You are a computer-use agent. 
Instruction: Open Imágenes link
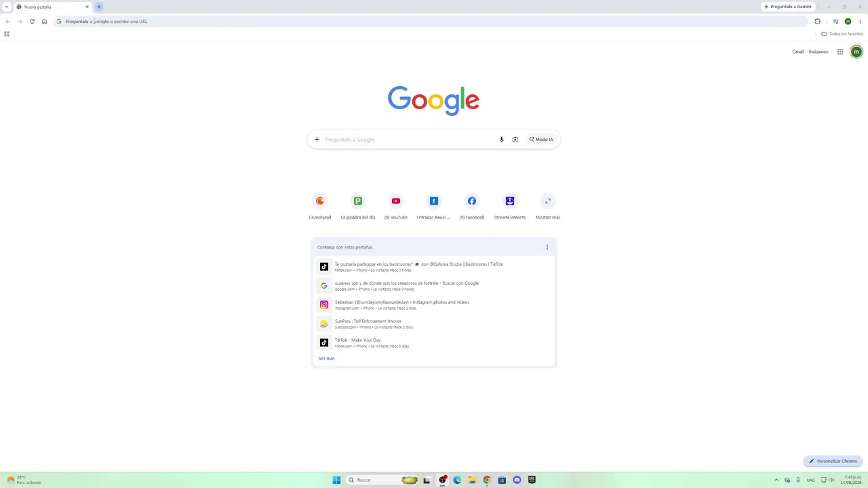[818, 52]
